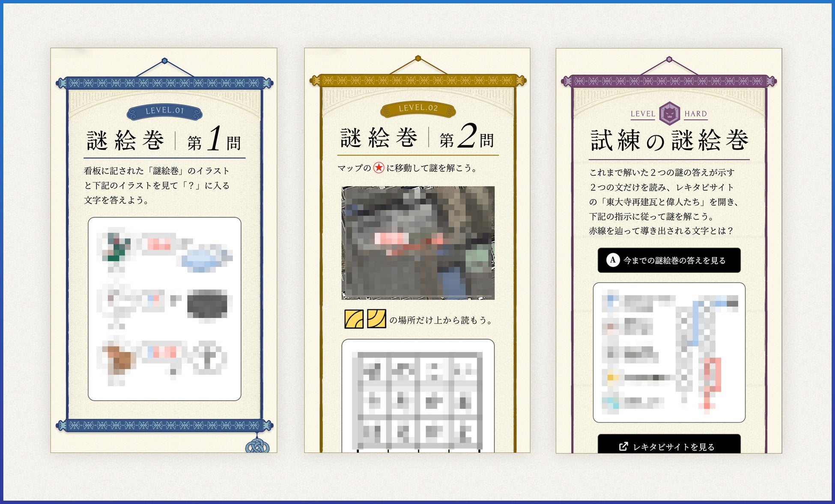Click the purple demon hexagon HARD level icon
The image size is (835, 504).
click(x=669, y=113)
